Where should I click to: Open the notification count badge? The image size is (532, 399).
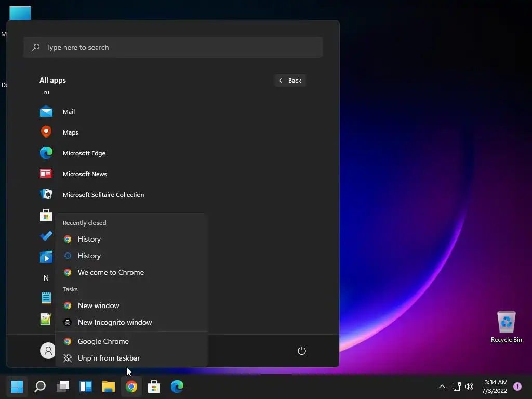[x=517, y=386]
